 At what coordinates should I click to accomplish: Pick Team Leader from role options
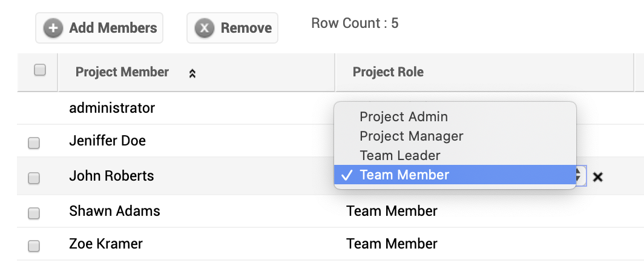[399, 156]
